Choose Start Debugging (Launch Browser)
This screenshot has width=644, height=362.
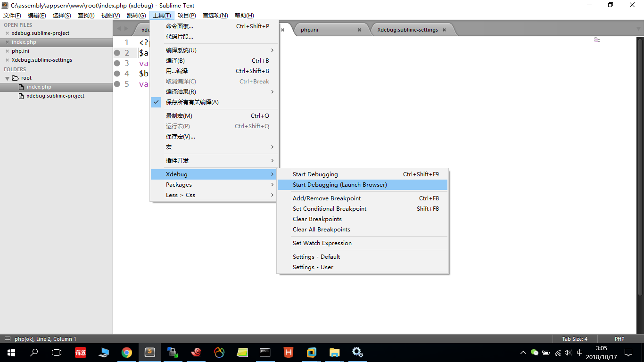(x=363, y=185)
